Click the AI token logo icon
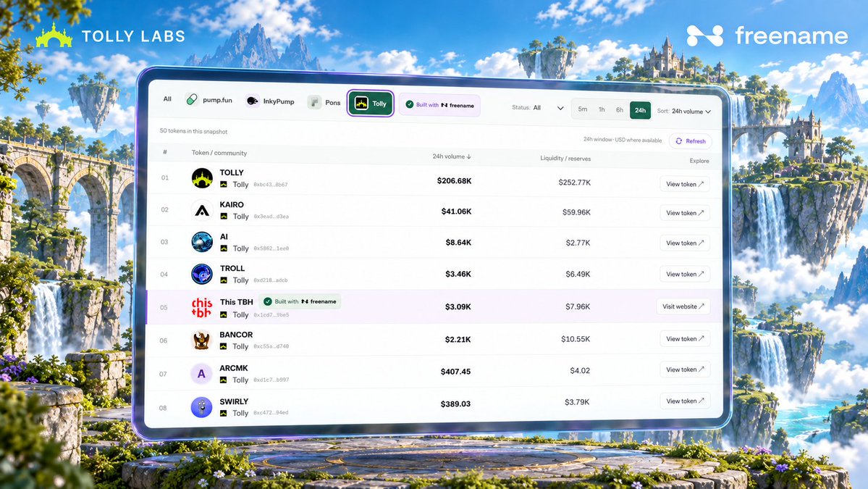The height and width of the screenshot is (489, 868). point(202,242)
